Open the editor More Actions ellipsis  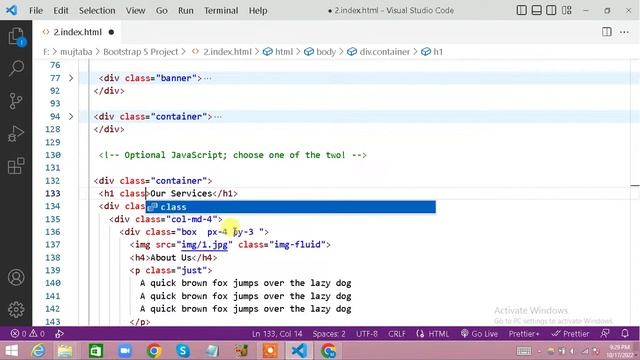[x=624, y=32]
